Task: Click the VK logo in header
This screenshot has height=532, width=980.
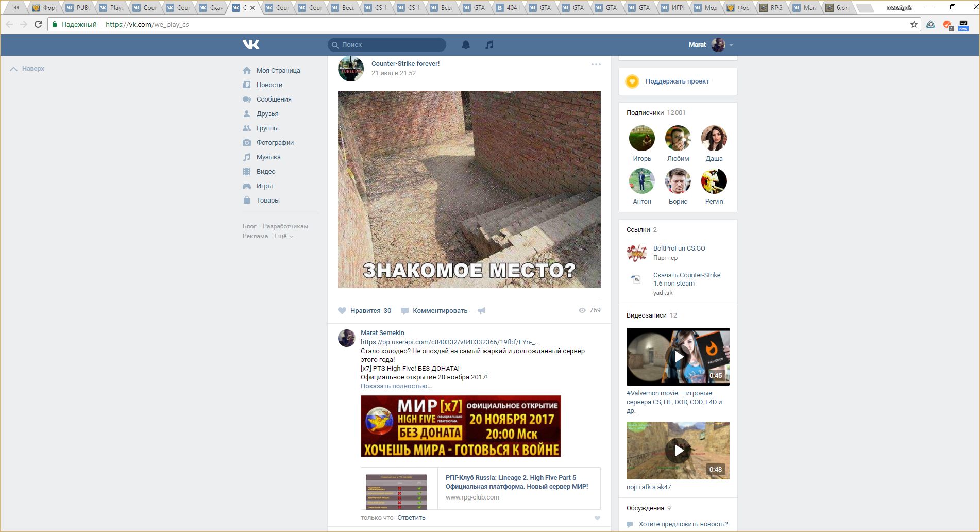Action: 251,45
